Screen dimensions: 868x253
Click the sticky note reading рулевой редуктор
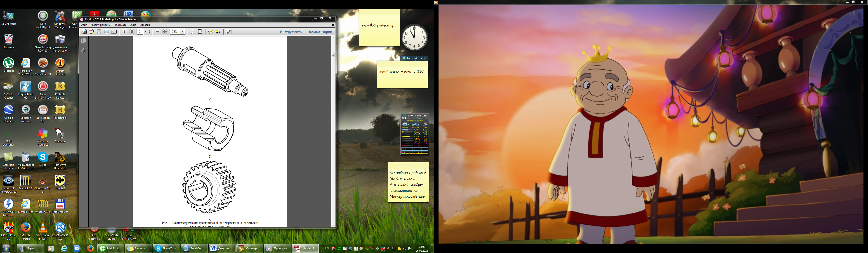380,28
